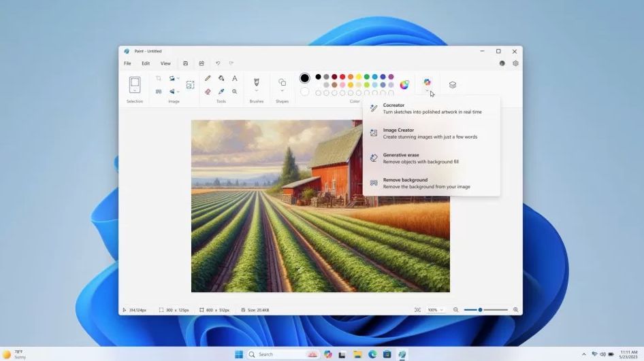Click the Undo arrow
Screen dimensions: 644x361
[x=218, y=63]
